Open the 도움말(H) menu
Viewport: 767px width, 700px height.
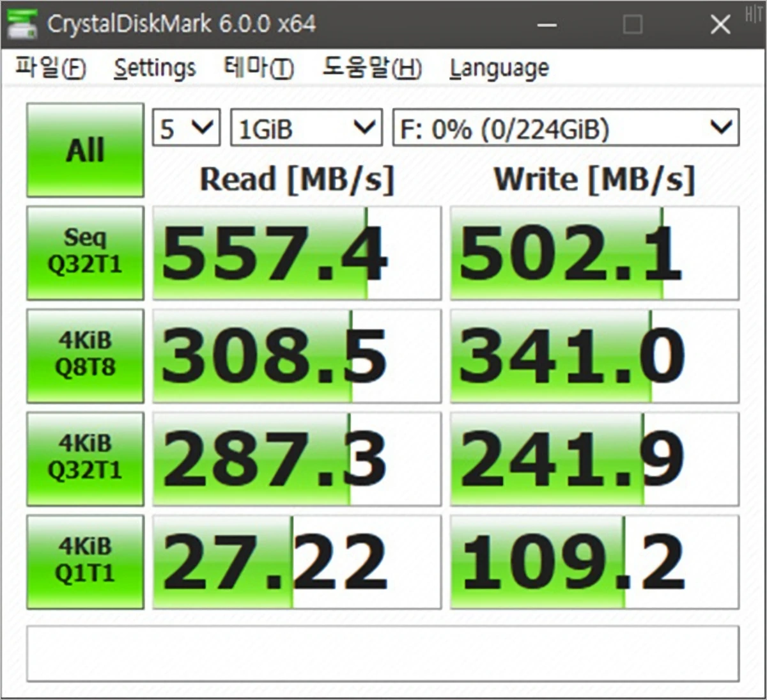[x=371, y=68]
